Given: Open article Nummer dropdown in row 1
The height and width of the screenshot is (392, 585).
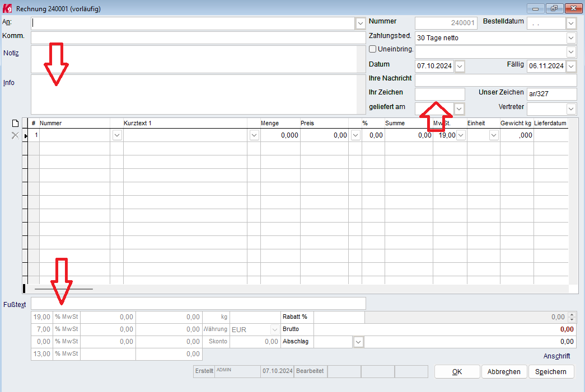Looking at the screenshot, I should point(117,135).
